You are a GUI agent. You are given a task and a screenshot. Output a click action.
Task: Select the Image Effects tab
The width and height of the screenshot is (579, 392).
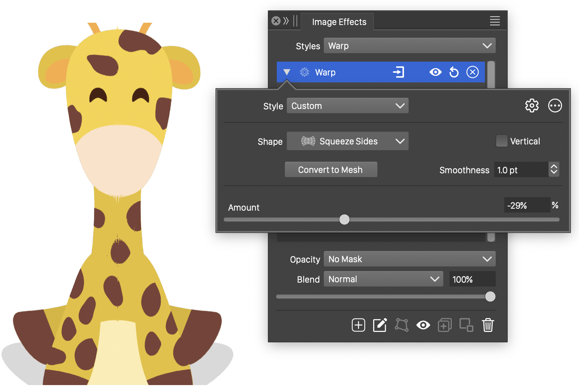point(339,22)
